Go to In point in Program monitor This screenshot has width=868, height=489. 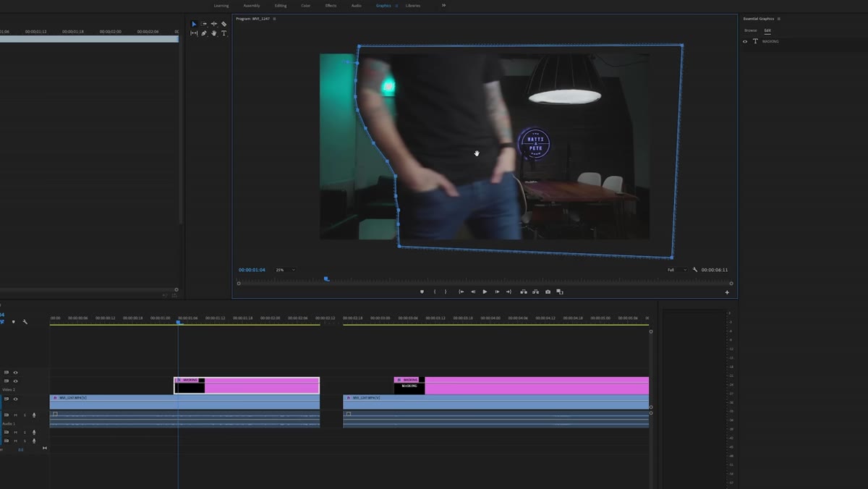(x=461, y=292)
